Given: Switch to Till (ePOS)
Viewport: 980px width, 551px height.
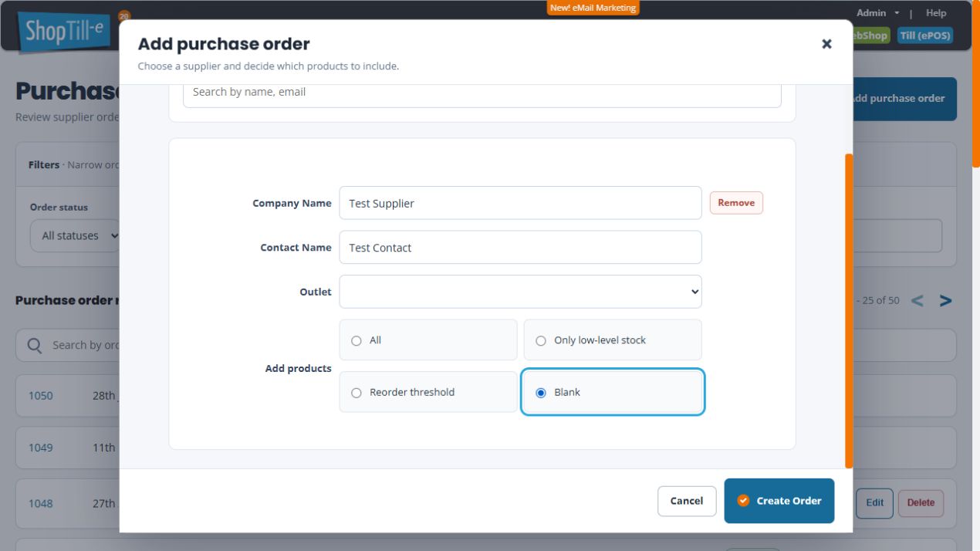Looking at the screenshot, I should click(925, 35).
